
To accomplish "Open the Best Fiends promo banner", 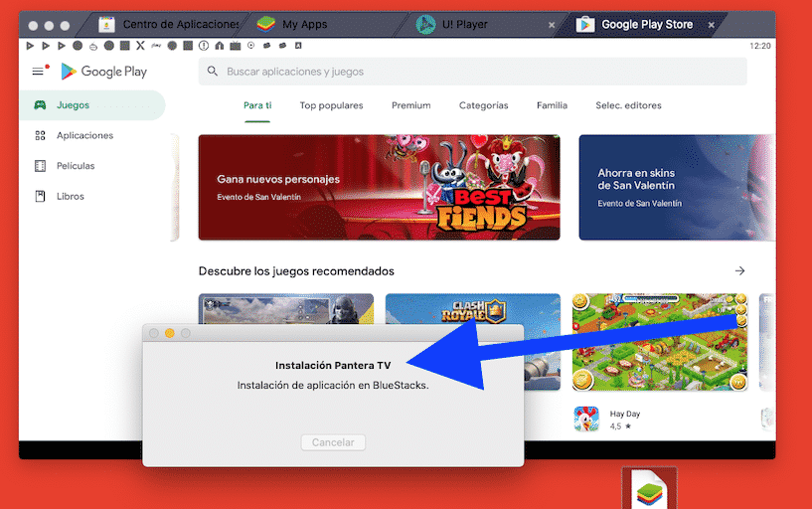I will pos(379,188).
